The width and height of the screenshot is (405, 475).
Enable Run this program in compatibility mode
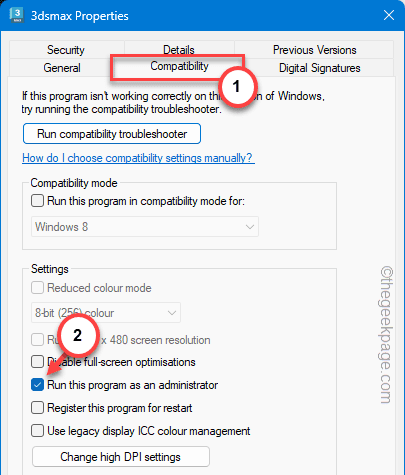point(37,201)
